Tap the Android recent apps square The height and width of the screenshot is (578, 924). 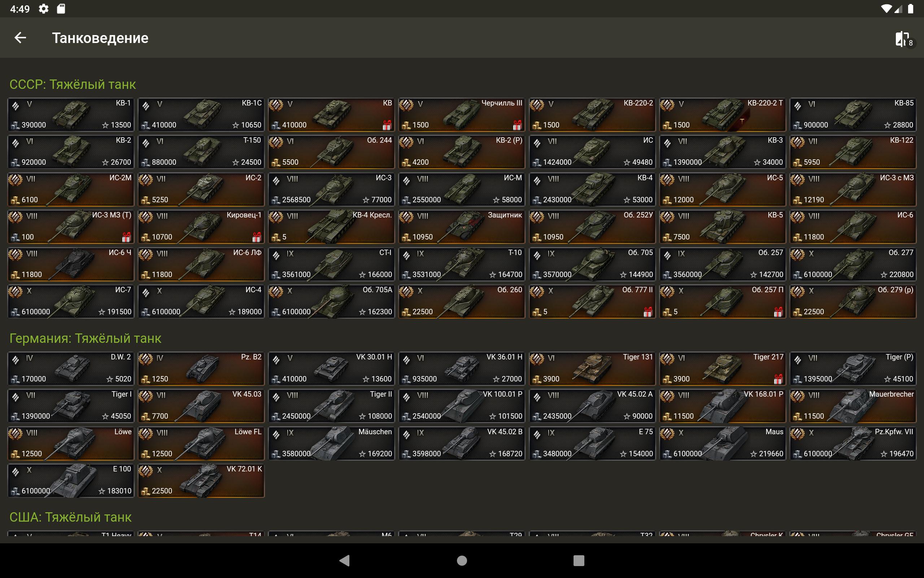point(579,560)
